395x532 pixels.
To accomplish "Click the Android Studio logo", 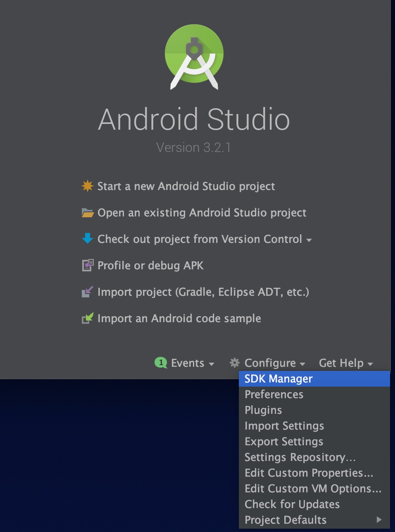I will click(x=194, y=56).
